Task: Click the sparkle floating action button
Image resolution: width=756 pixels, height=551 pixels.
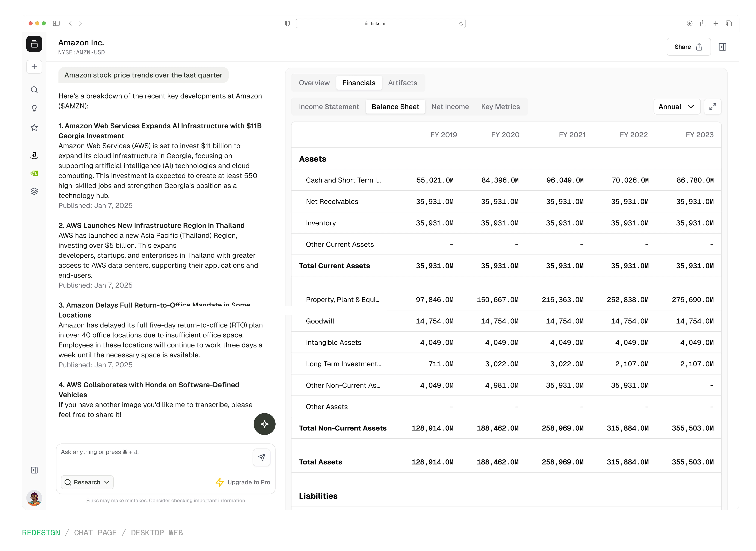Action: (x=264, y=424)
